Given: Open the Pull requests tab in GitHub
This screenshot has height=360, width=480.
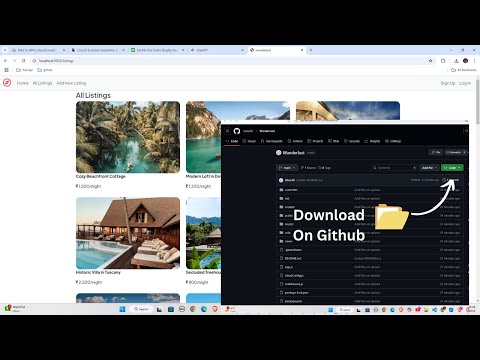Looking at the screenshot, I should (272, 141).
